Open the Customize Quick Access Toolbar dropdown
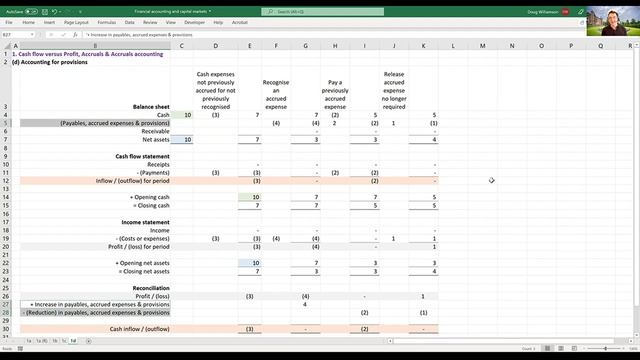The width and height of the screenshot is (640, 360). [80, 12]
